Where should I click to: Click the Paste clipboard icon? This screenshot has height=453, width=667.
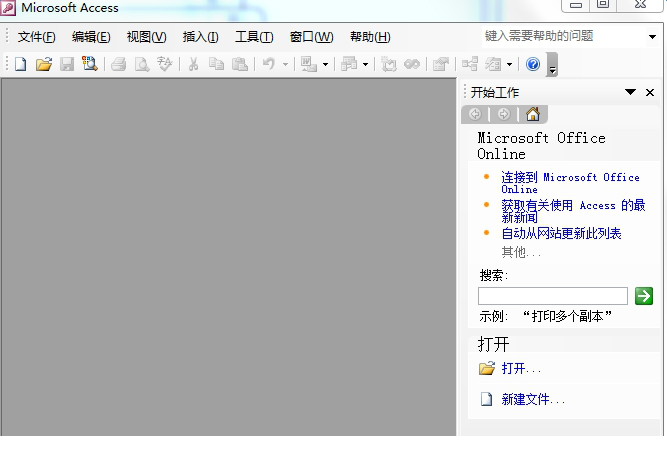(240, 64)
